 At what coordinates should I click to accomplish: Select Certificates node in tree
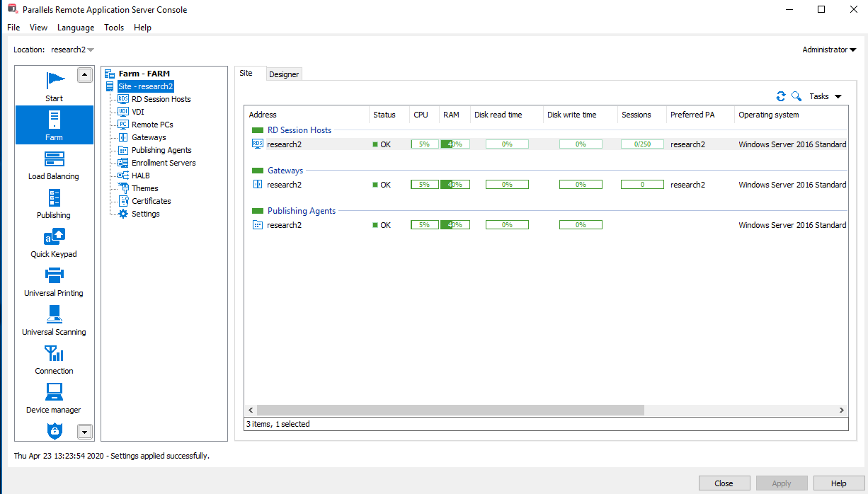pyautogui.click(x=151, y=201)
